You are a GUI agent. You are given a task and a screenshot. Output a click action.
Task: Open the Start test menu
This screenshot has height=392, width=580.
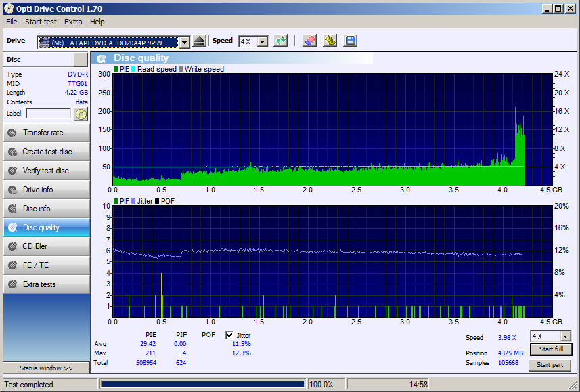[41, 22]
